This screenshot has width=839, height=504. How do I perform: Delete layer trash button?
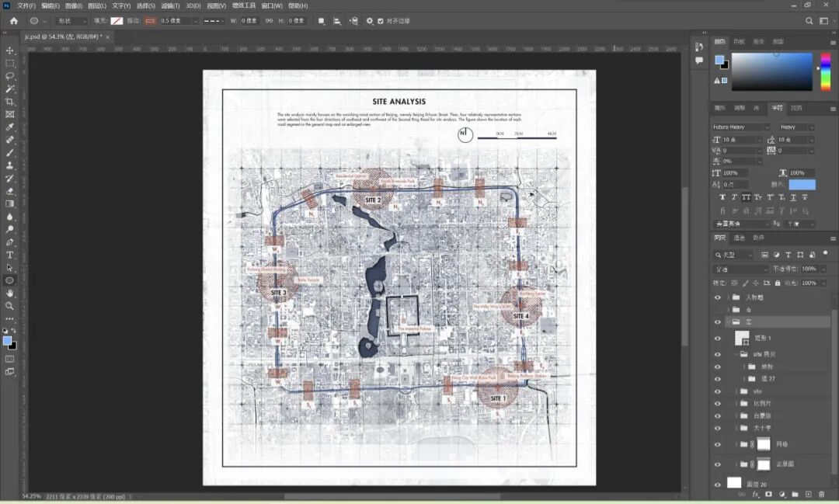point(822,495)
